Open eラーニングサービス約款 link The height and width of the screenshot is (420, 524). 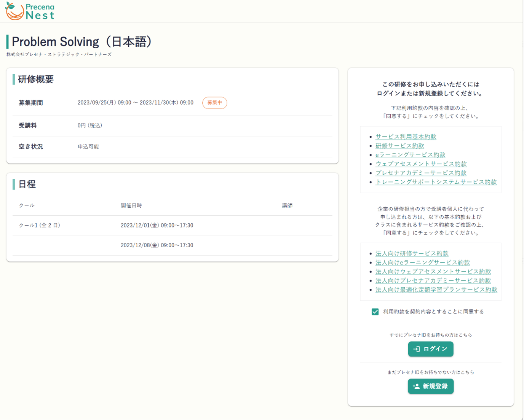[x=411, y=155]
